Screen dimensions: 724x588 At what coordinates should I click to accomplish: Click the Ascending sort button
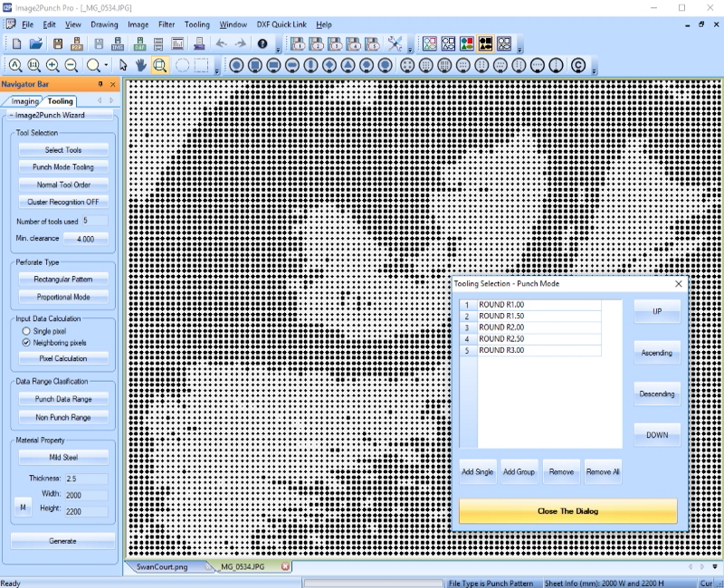[x=657, y=353]
